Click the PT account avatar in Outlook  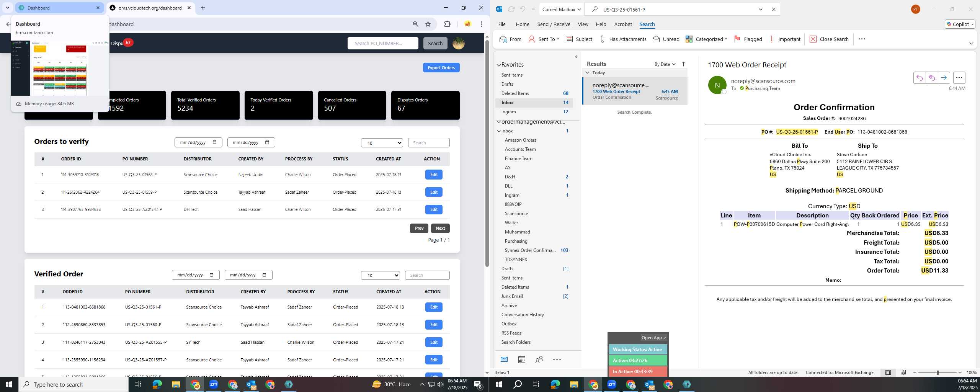tap(915, 9)
